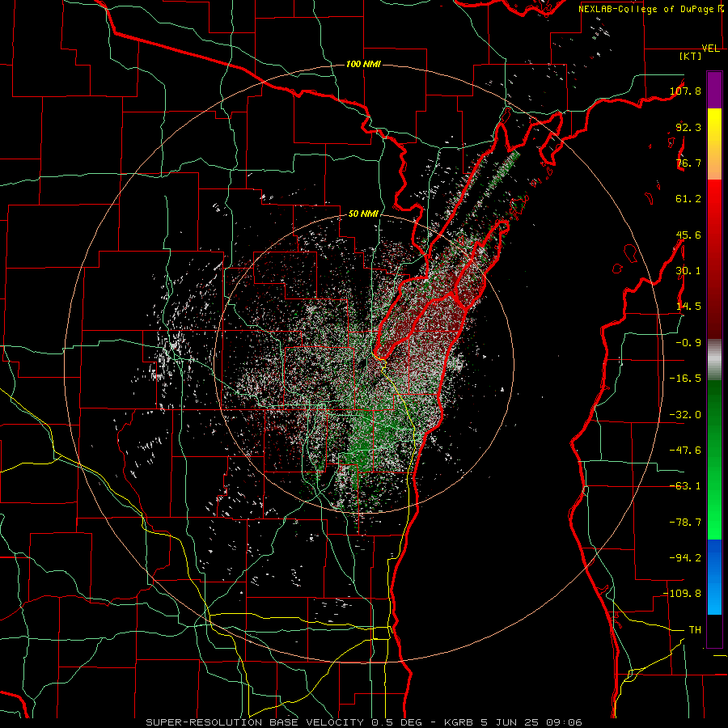
Task: Select the -16.5 value on velocity scale
Action: (685, 379)
